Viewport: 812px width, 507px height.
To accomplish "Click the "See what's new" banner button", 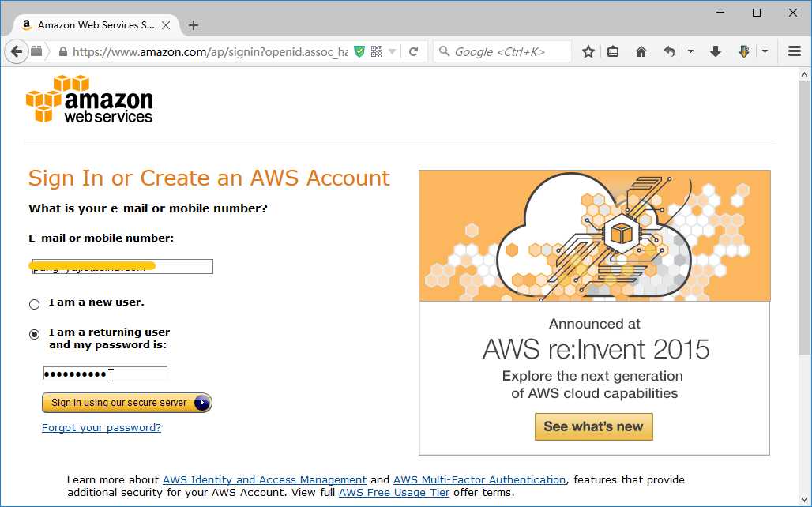I will [x=593, y=426].
